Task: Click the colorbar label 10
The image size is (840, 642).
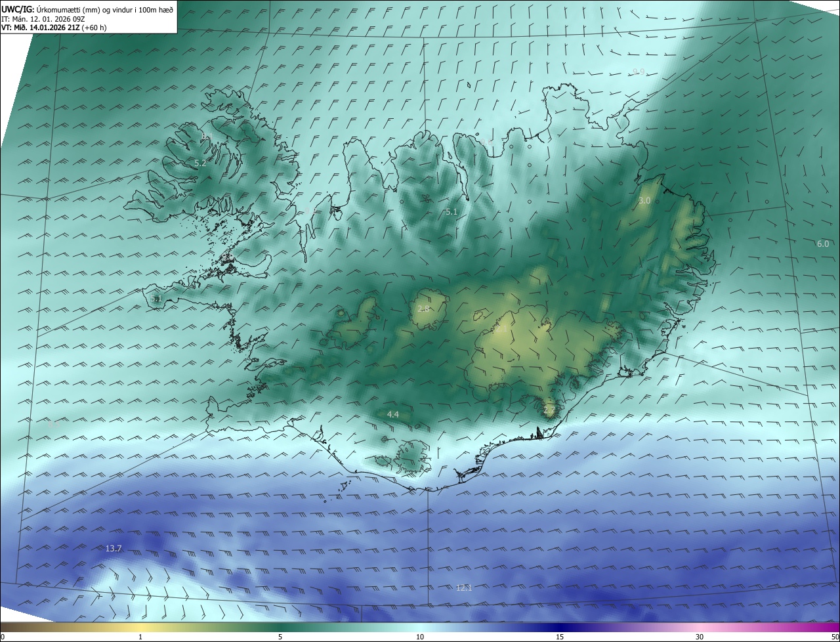Action: point(420,637)
